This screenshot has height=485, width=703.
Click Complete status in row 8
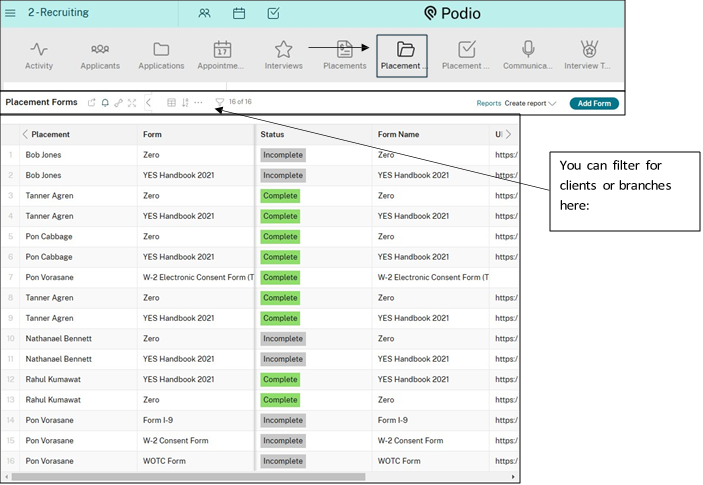(280, 298)
